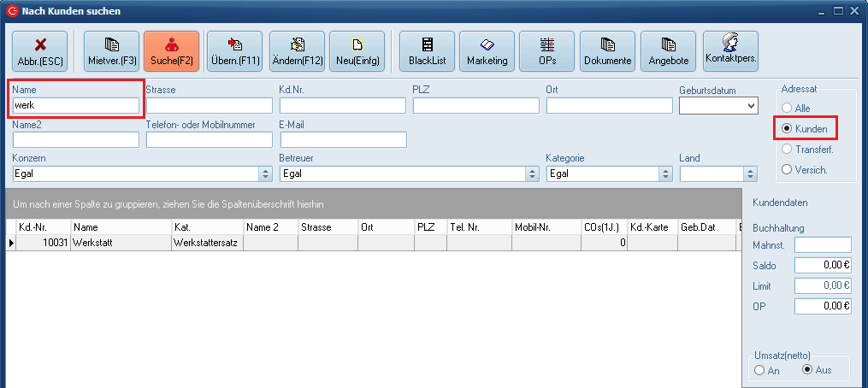Open the Kategorie dropdown list

point(665,173)
